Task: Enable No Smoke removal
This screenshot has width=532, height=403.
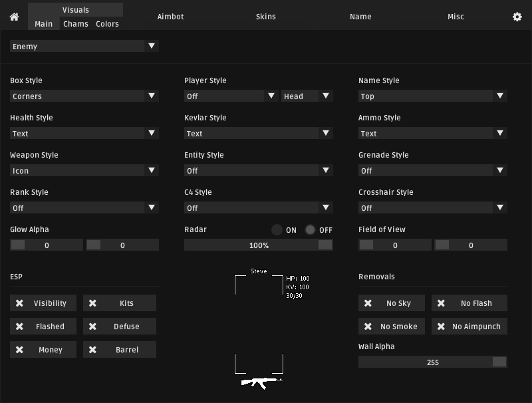Action: 392,327
